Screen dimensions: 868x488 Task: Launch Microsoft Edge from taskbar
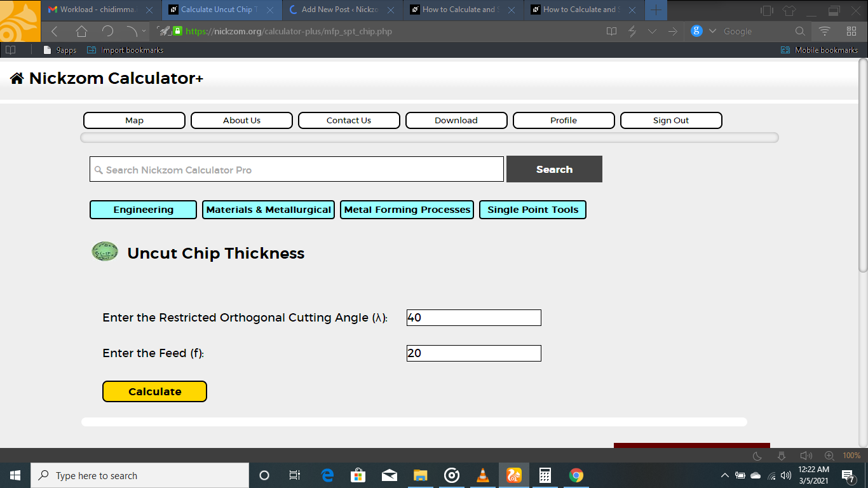click(327, 475)
